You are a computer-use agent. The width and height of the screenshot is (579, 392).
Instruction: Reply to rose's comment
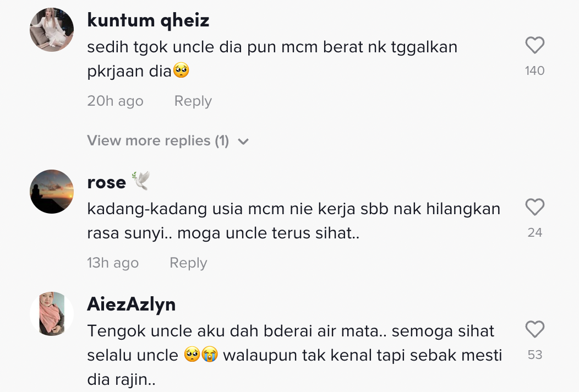pyautogui.click(x=188, y=263)
